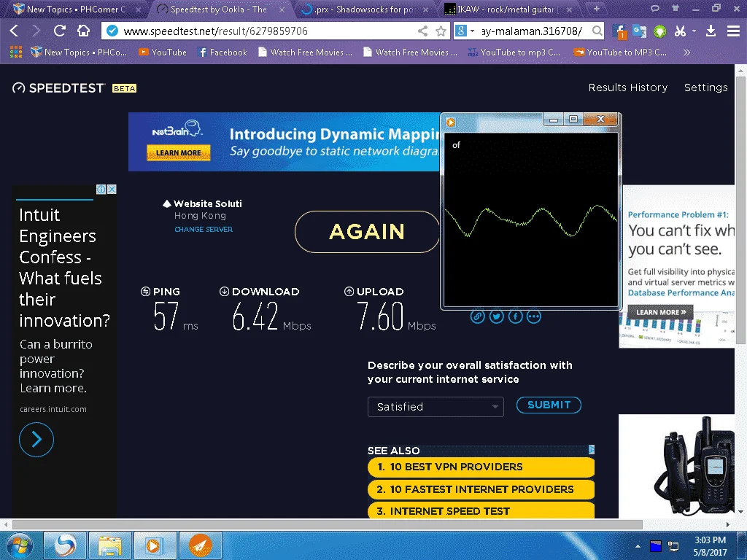The image size is (747, 560).
Task: Share result on Facebook circle icon
Action: tap(516, 316)
